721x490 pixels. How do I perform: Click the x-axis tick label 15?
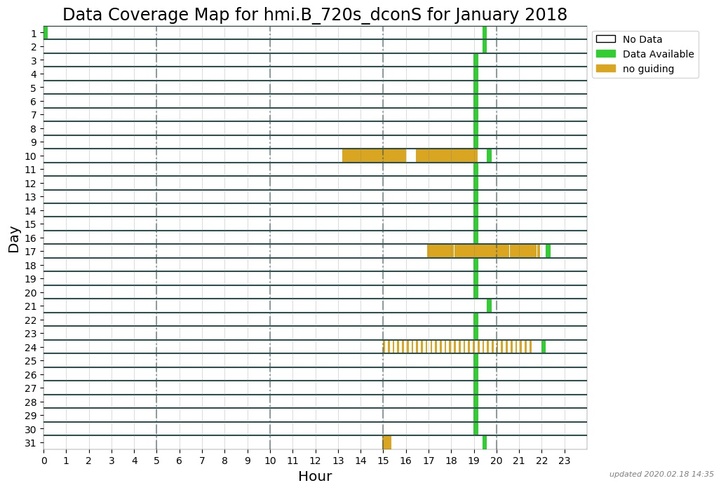point(383,459)
